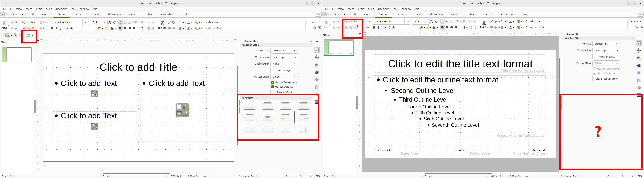Select the Insert Text Box tool
The image size is (644, 178).
[162, 23]
